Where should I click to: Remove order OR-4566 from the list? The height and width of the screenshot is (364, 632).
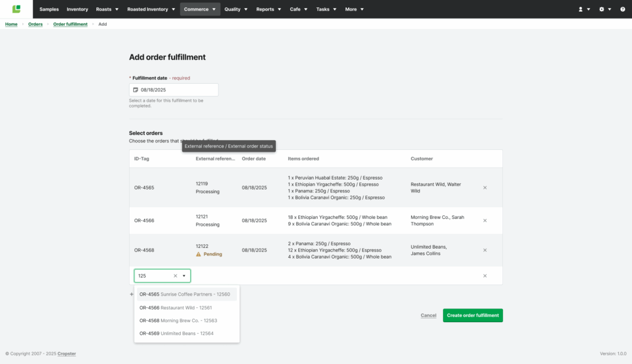tap(485, 220)
